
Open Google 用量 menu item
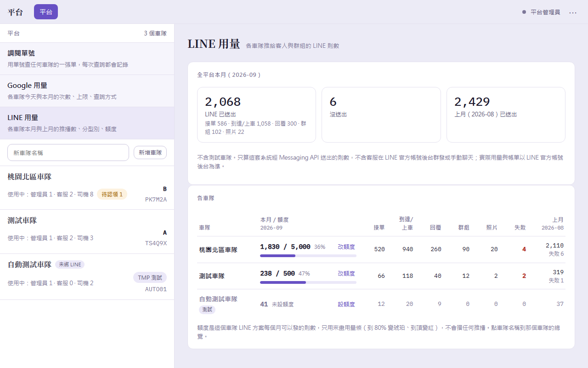[87, 91]
